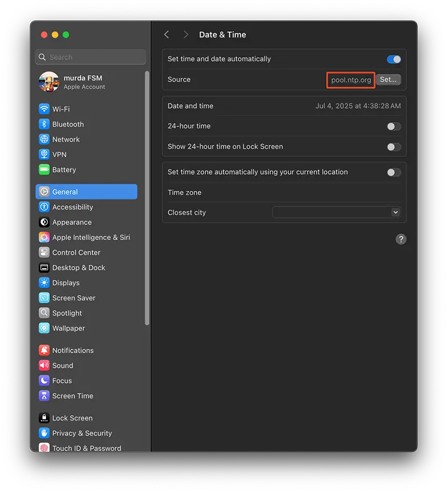Screen dimensions: 448x492
Task: Select the Privacy & Security label
Action: 82,433
